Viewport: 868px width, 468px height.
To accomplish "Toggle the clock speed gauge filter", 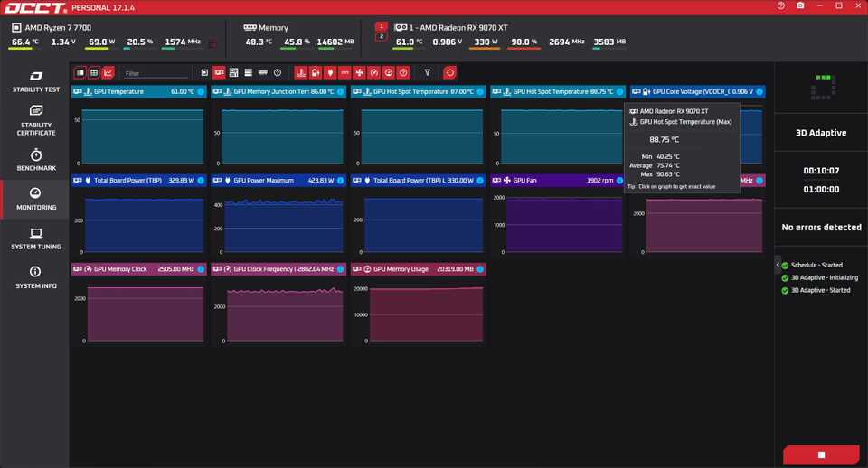I will coord(373,72).
